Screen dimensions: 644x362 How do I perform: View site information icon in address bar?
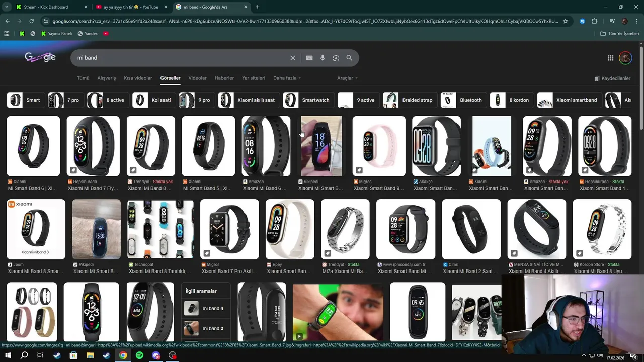pyautogui.click(x=46, y=21)
